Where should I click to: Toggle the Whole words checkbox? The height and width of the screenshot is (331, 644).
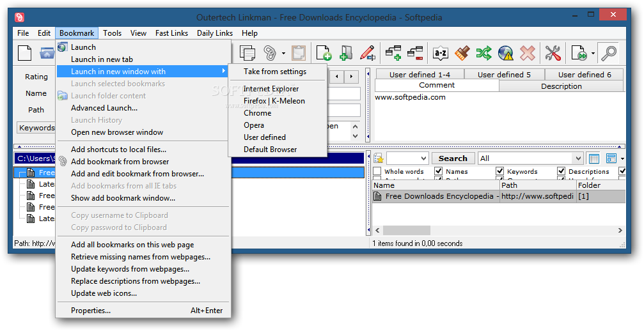tap(377, 171)
